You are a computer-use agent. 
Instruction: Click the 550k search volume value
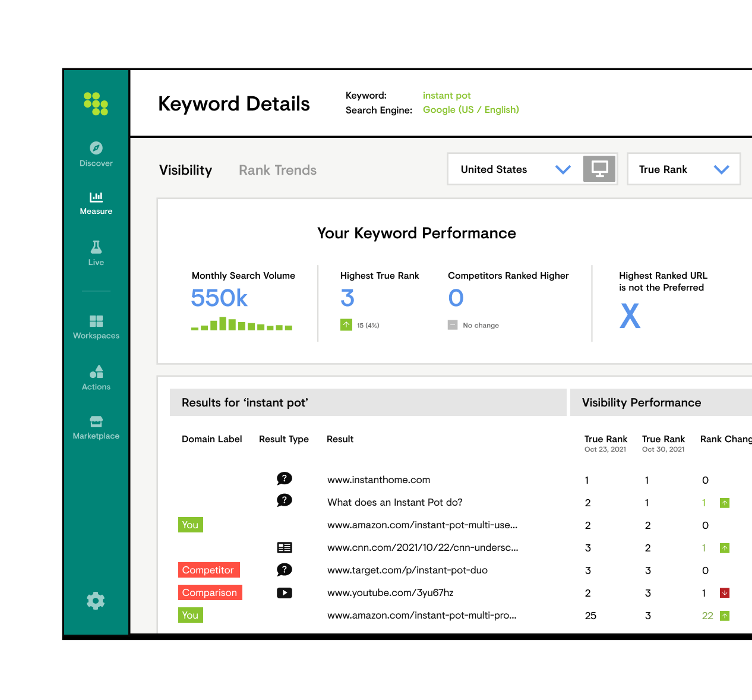pos(219,298)
